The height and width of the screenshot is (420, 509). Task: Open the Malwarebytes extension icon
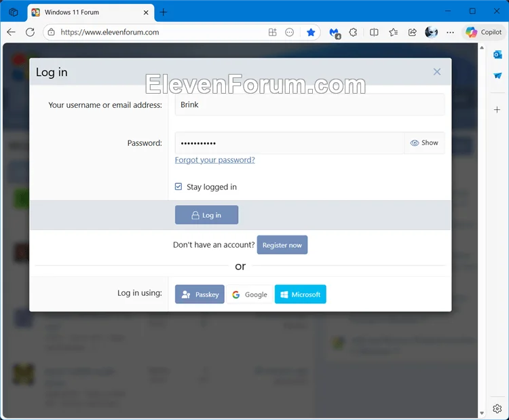(x=335, y=33)
